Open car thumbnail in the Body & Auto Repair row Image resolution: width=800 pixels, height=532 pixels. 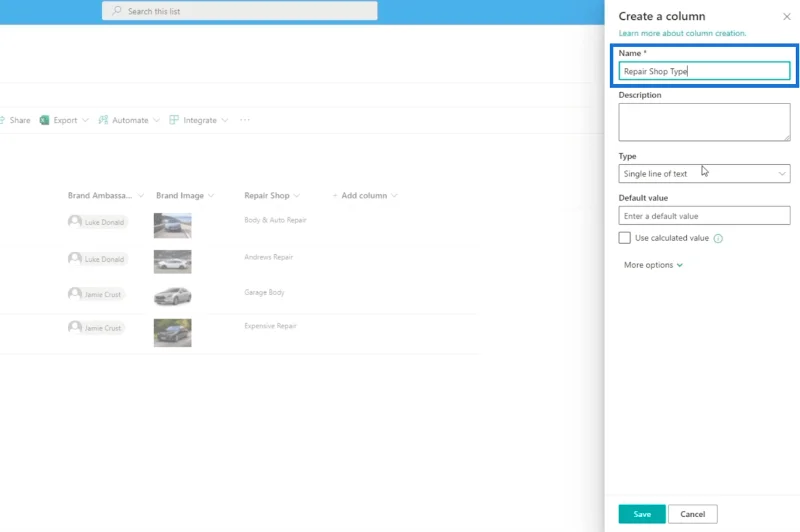pyautogui.click(x=172, y=225)
